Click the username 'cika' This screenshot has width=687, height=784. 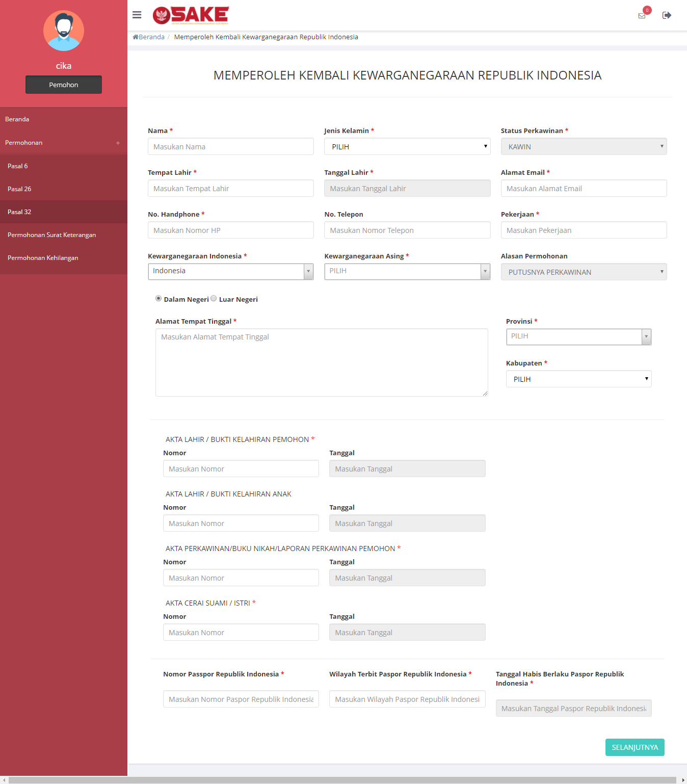pyautogui.click(x=64, y=66)
